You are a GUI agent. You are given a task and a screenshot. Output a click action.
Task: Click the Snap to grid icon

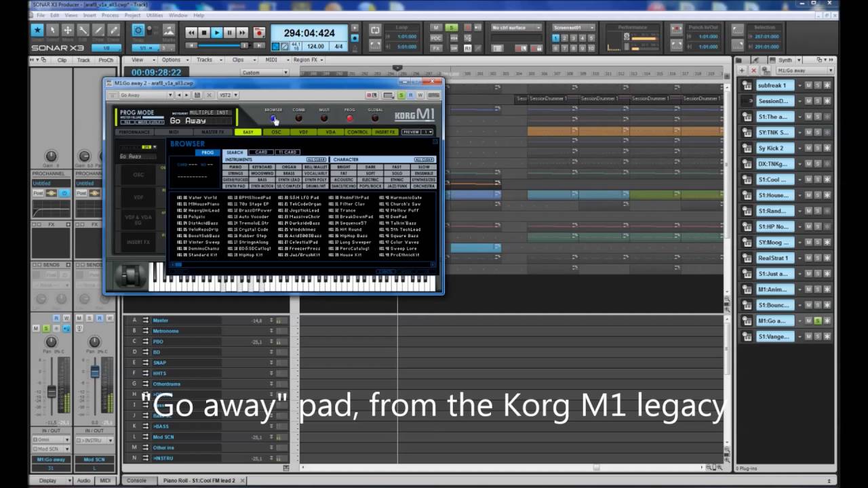(x=138, y=30)
